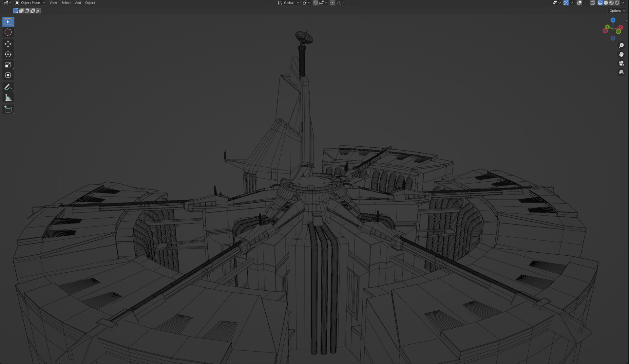This screenshot has height=364, width=629.
Task: Enable viewport X-Ray mode
Action: (x=592, y=3)
